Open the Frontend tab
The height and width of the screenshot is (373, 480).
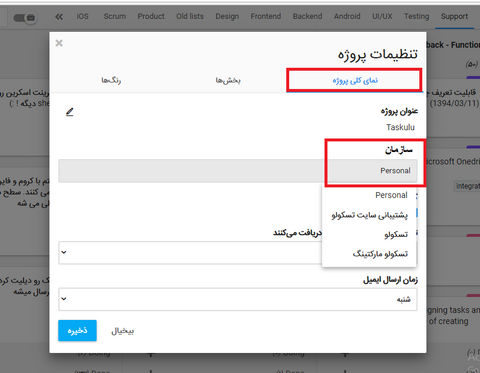[266, 16]
